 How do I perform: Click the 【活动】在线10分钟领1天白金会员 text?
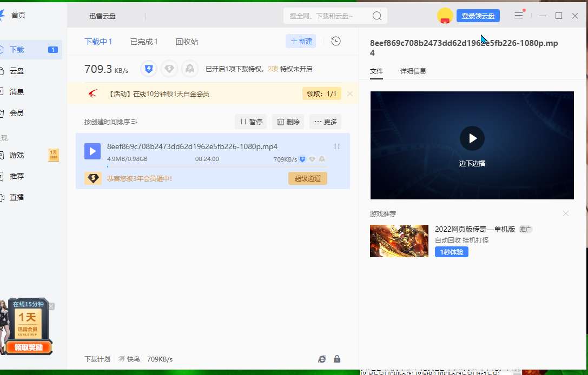[x=158, y=93]
